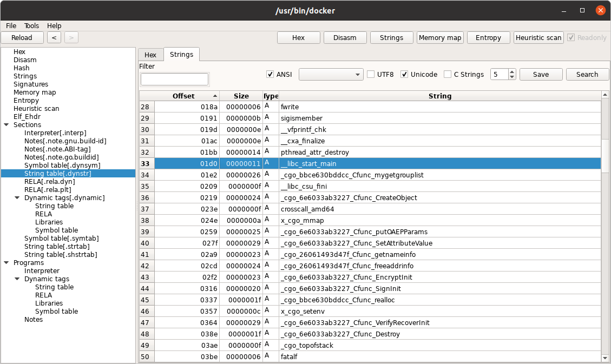
Task: Select Interpreter under Programs
Action: pos(42,271)
